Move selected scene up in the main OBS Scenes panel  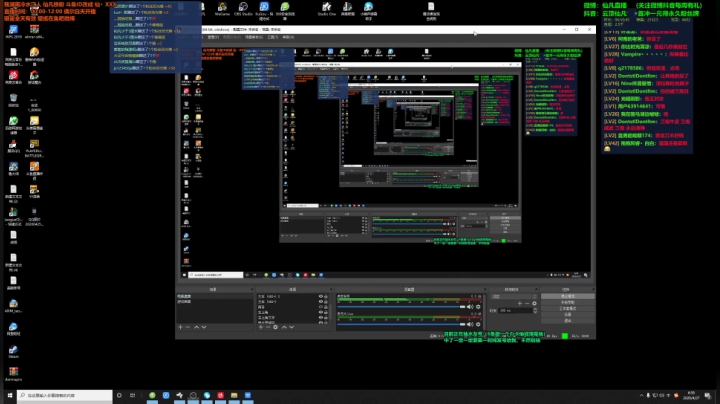coord(197,327)
